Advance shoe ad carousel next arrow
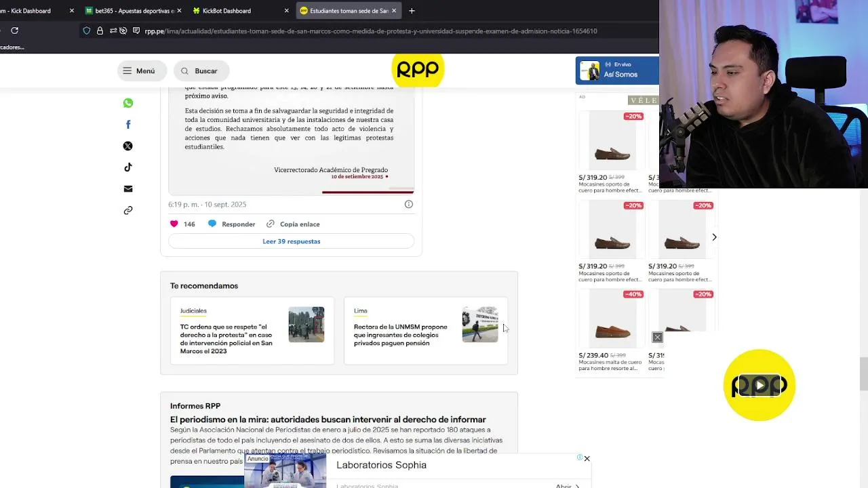Screen dimensions: 868x488 click(714, 237)
